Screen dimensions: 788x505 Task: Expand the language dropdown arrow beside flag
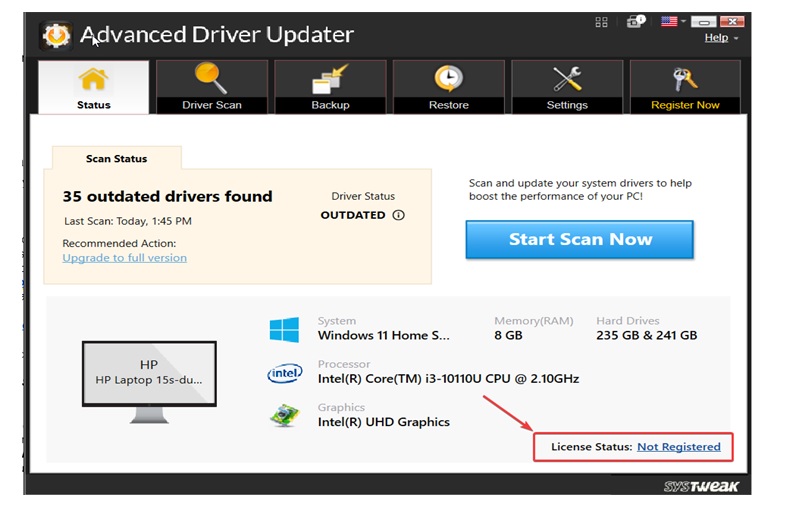click(x=683, y=21)
